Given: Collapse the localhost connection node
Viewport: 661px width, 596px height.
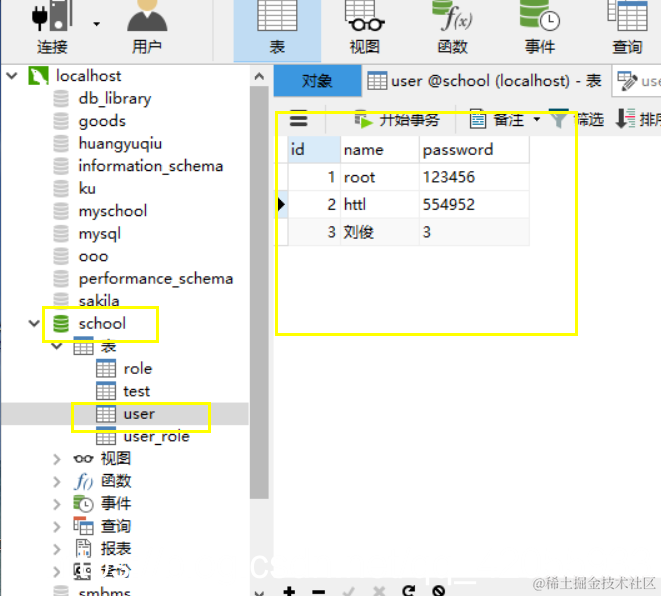Looking at the screenshot, I should coord(12,76).
